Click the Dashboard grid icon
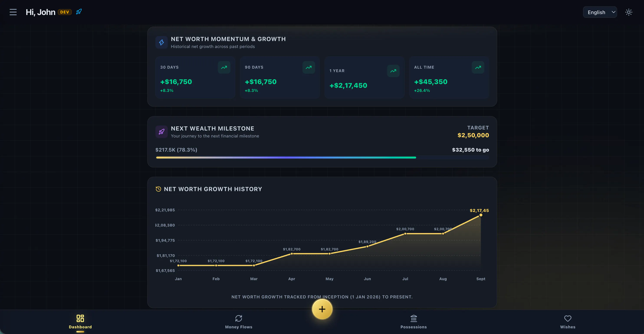This screenshot has width=644, height=334. tap(80, 318)
